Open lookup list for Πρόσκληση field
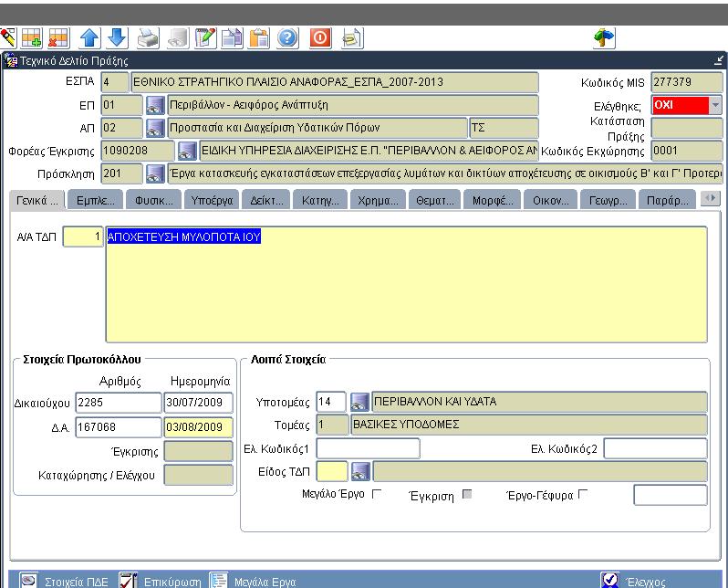728x588 pixels. pyautogui.click(x=155, y=173)
